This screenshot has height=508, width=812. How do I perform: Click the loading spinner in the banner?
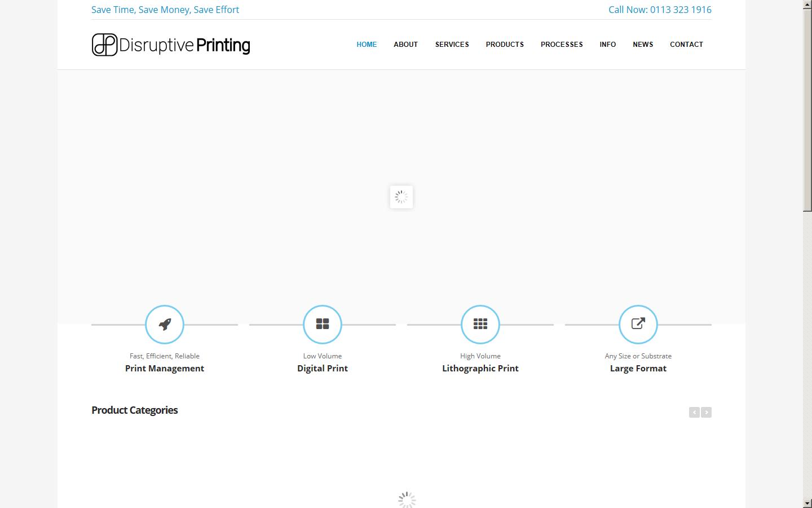coord(401,196)
